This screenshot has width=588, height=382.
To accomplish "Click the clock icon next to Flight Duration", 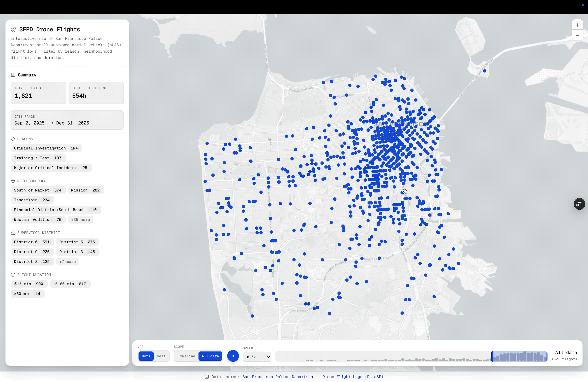I will [x=13, y=275].
